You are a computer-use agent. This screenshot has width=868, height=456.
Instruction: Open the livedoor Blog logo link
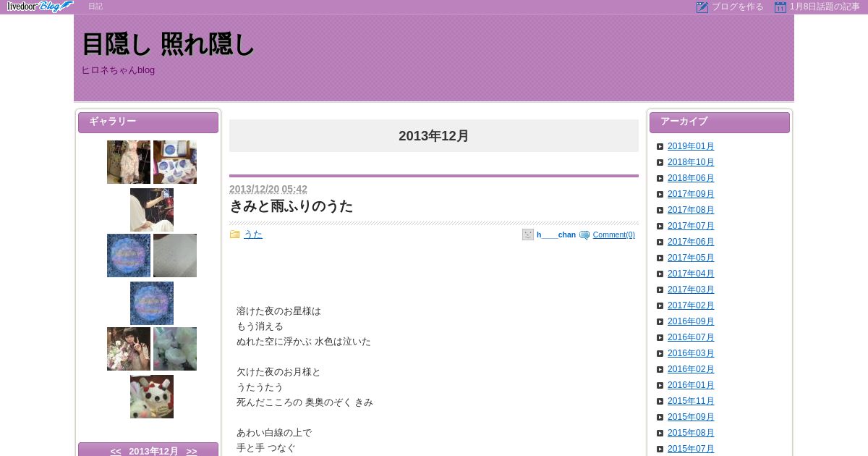pos(40,7)
